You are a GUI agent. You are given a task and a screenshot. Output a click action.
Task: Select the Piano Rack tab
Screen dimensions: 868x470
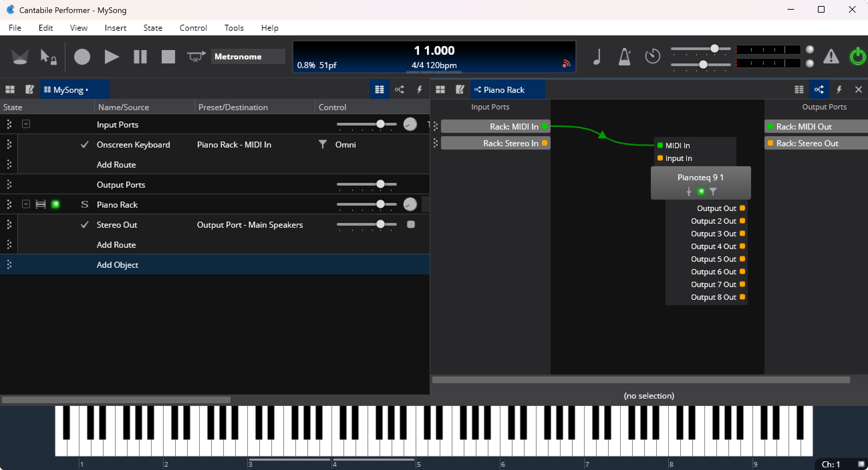(x=503, y=90)
